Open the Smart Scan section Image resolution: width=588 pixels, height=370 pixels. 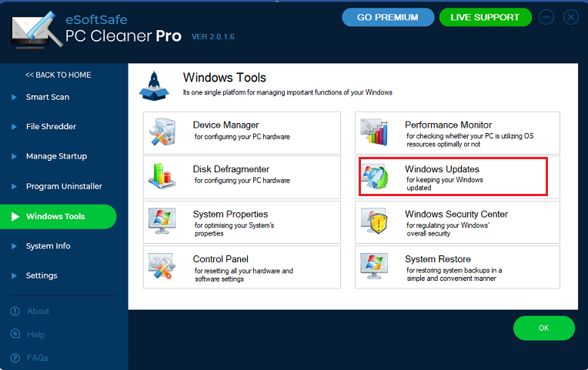pyautogui.click(x=48, y=97)
